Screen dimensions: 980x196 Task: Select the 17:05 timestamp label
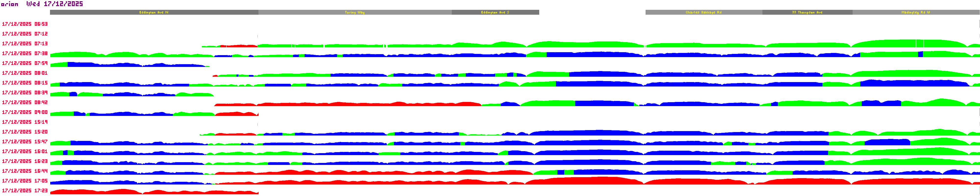[x=25, y=181]
